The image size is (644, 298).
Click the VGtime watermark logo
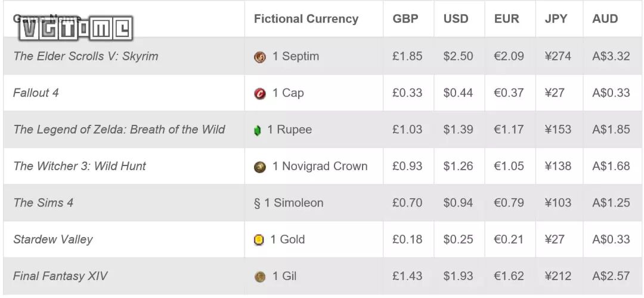76,28
